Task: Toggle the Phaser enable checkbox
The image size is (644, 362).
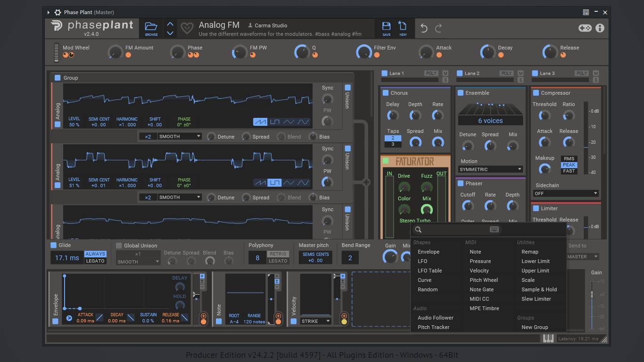Action: click(x=461, y=183)
